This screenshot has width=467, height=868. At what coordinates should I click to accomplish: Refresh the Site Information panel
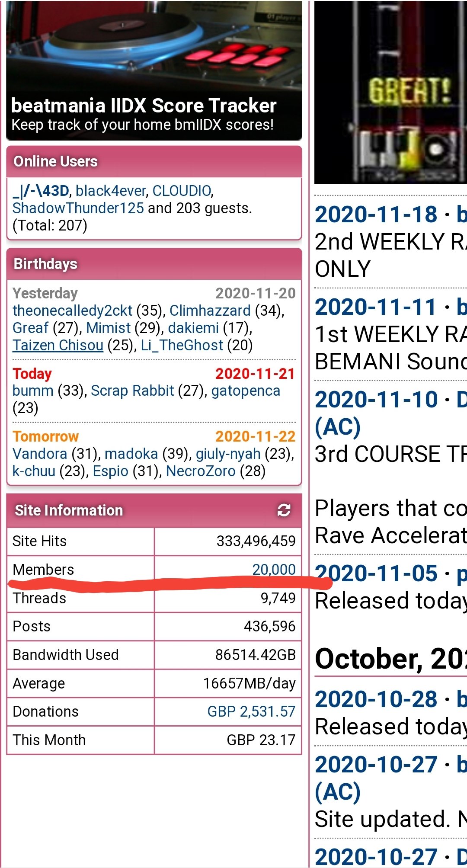pyautogui.click(x=284, y=510)
